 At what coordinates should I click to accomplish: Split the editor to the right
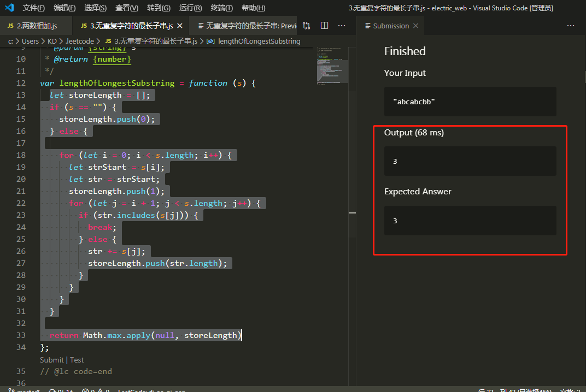pos(324,26)
